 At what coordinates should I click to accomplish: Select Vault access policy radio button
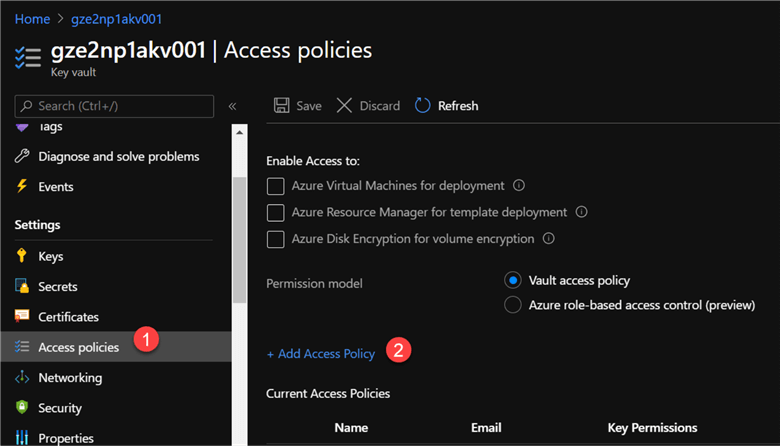pyautogui.click(x=514, y=280)
